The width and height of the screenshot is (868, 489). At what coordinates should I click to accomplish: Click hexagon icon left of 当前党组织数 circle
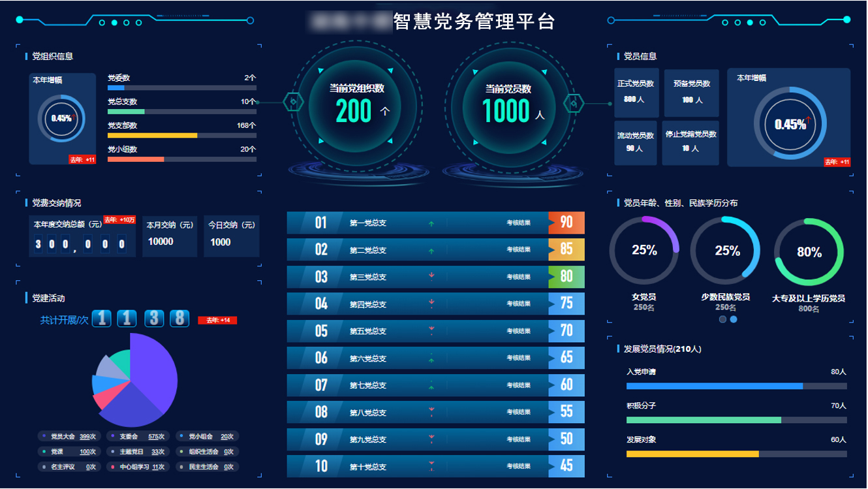click(293, 103)
